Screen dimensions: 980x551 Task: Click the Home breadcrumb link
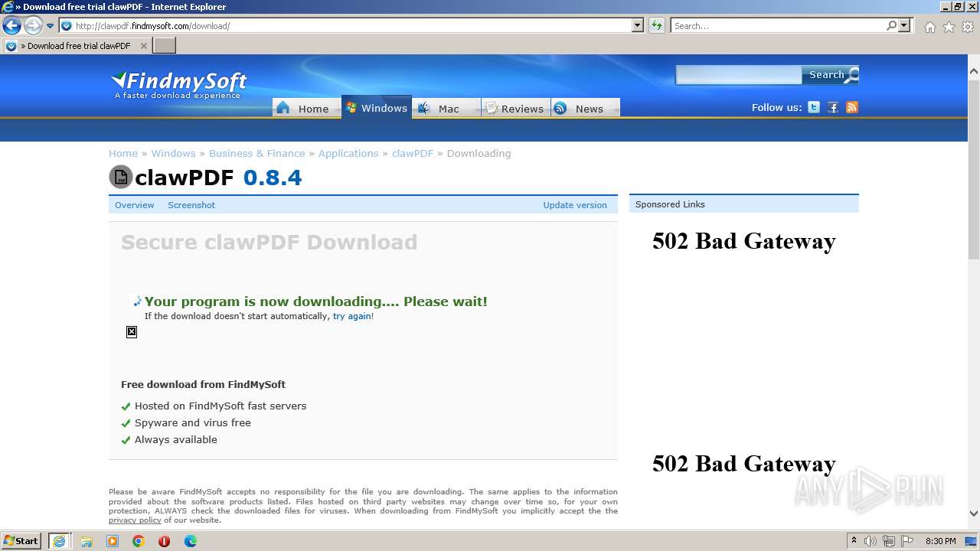click(123, 153)
